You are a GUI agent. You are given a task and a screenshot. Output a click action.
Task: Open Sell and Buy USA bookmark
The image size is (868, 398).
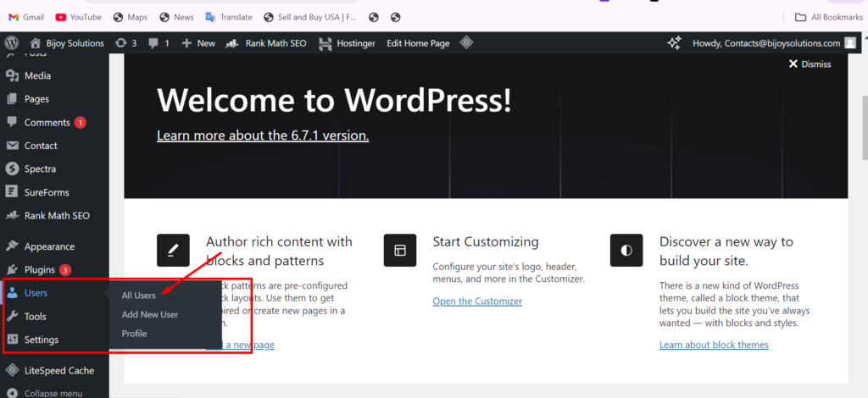(x=310, y=17)
